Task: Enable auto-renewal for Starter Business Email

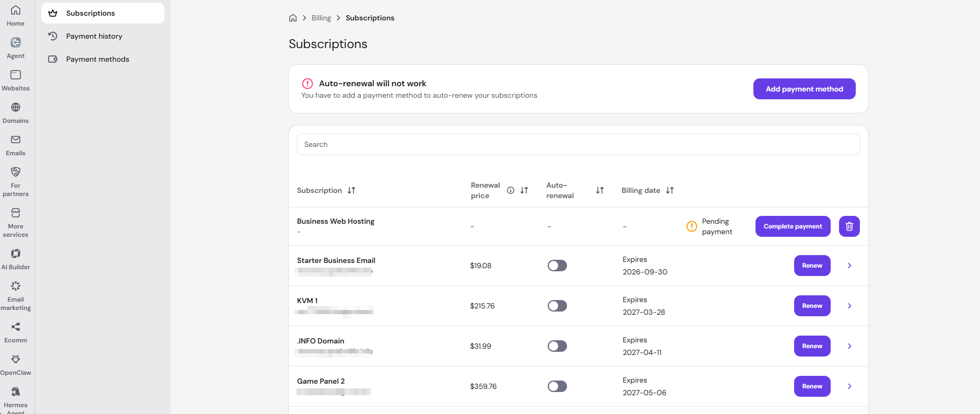Action: (x=557, y=266)
